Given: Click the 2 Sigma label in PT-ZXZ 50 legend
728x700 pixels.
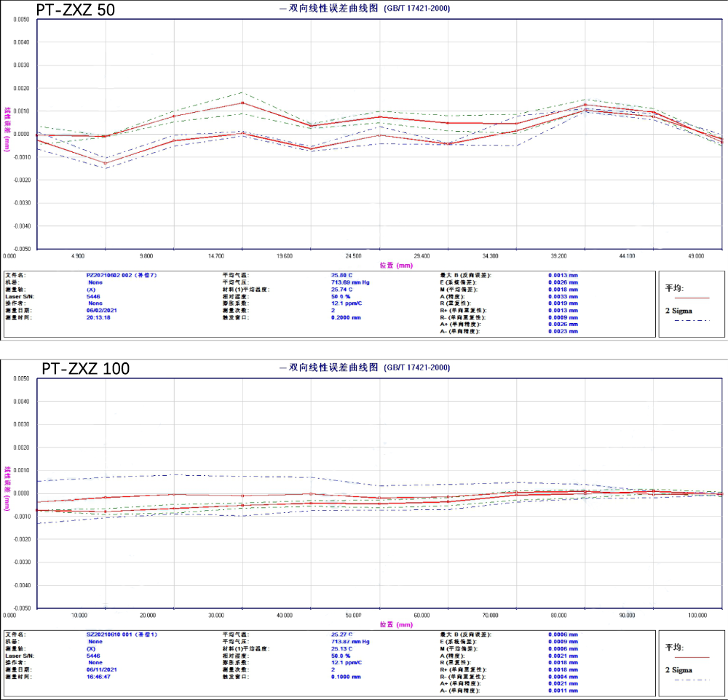Looking at the screenshot, I should (x=680, y=310).
